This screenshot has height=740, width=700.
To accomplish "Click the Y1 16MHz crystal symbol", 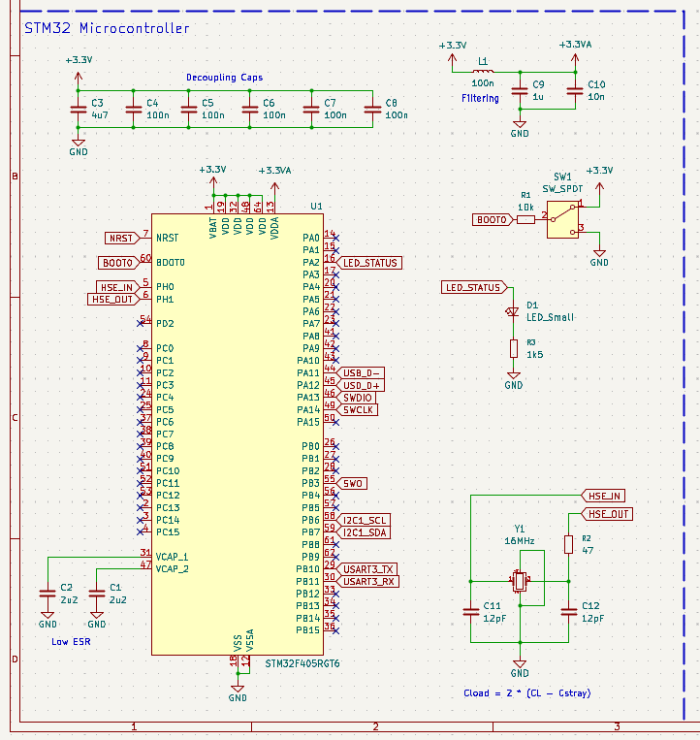I will point(520,580).
